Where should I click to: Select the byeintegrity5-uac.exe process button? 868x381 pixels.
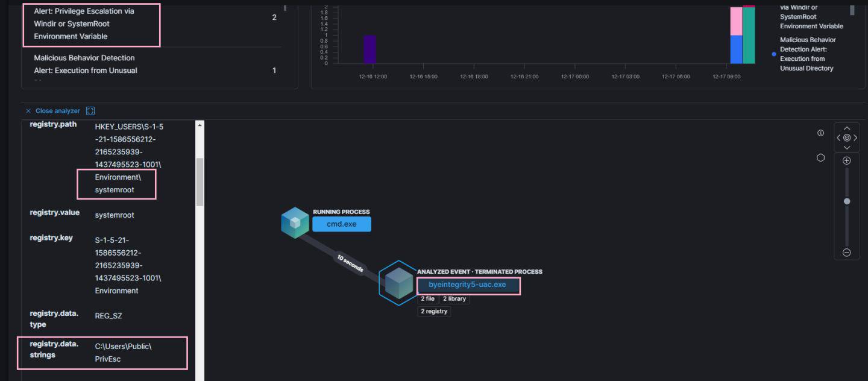[x=468, y=285]
